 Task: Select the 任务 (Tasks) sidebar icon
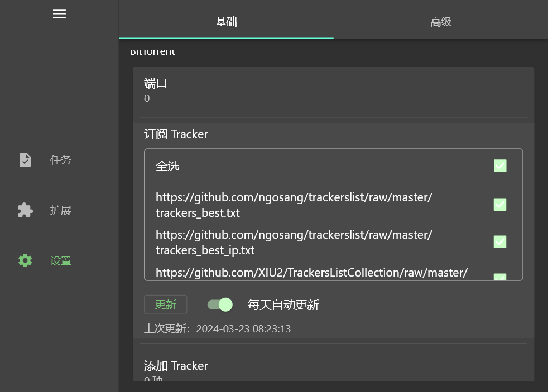click(60, 160)
